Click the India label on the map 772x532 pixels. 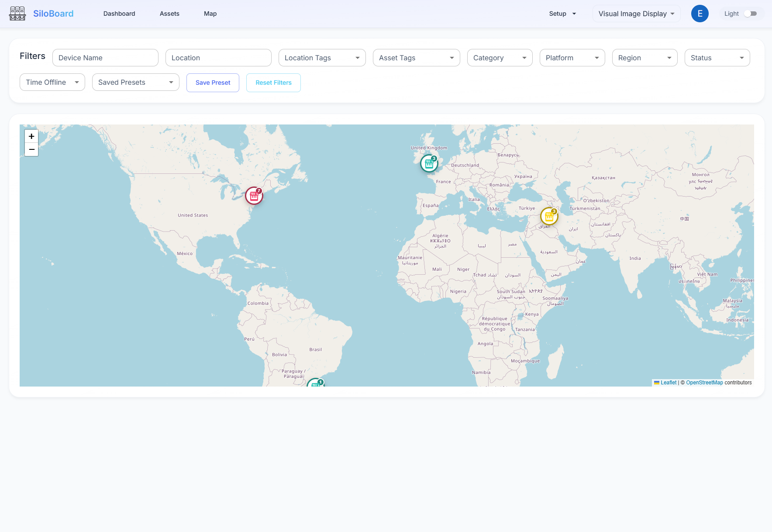[x=635, y=258]
